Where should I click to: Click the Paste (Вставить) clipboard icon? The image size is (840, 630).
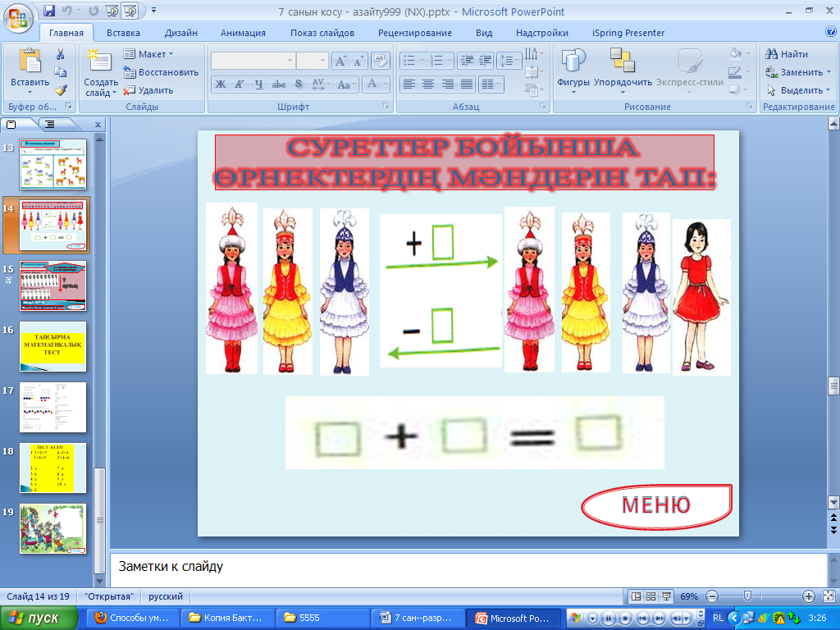coord(30,61)
